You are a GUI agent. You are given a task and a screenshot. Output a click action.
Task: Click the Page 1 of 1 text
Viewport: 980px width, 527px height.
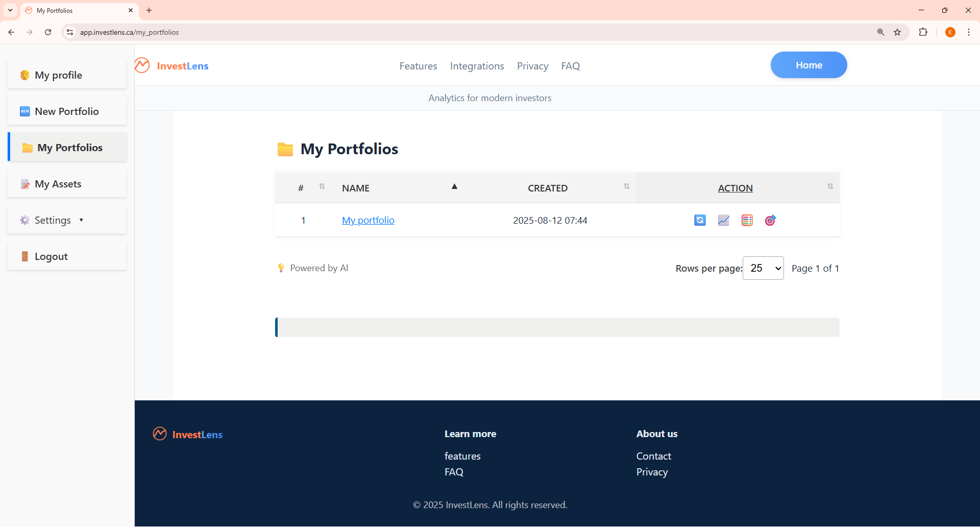click(x=815, y=268)
